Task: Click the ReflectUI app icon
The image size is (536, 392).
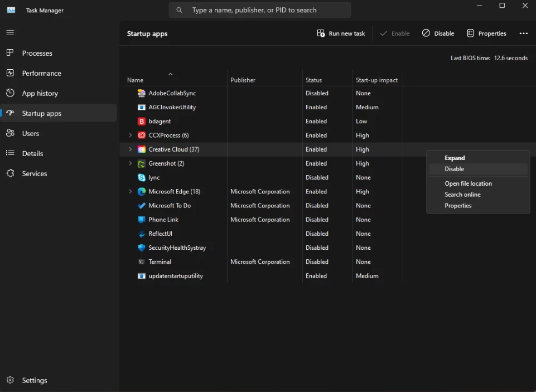Action: pyautogui.click(x=141, y=234)
